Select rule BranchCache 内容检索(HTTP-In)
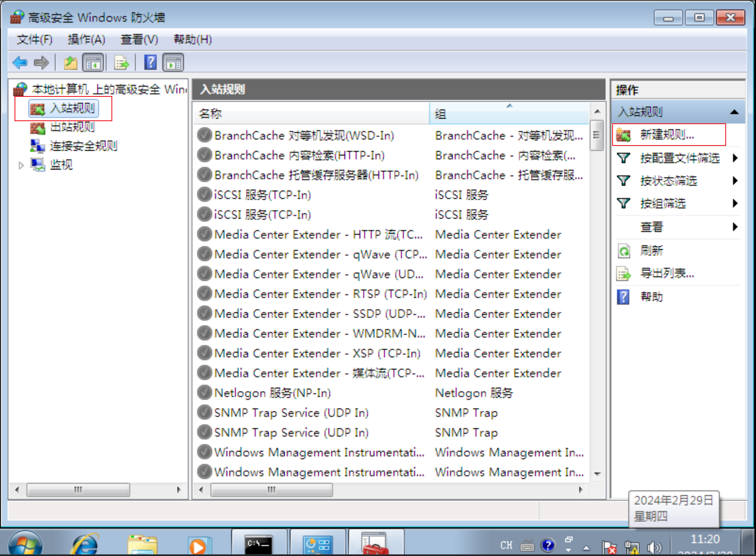 [x=299, y=155]
